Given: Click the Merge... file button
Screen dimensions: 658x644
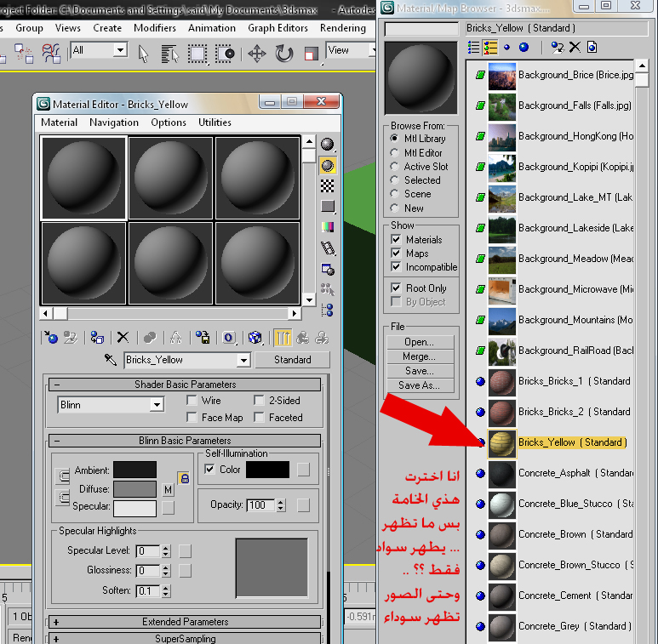Looking at the screenshot, I should pyautogui.click(x=420, y=356).
